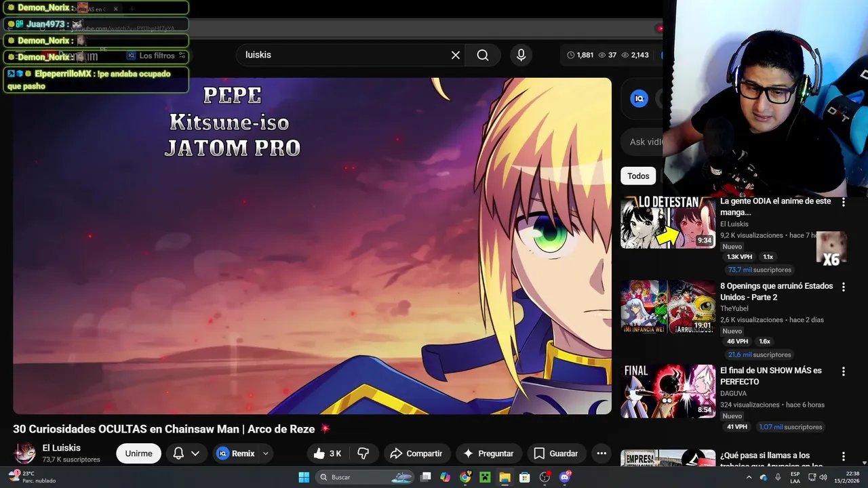Start voice search with the microphone
The image size is (868, 488).
521,55
